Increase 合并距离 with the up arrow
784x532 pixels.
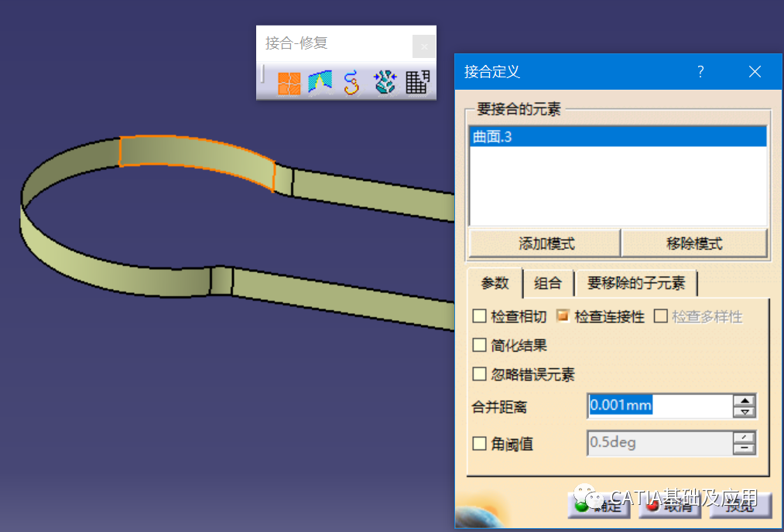(745, 401)
